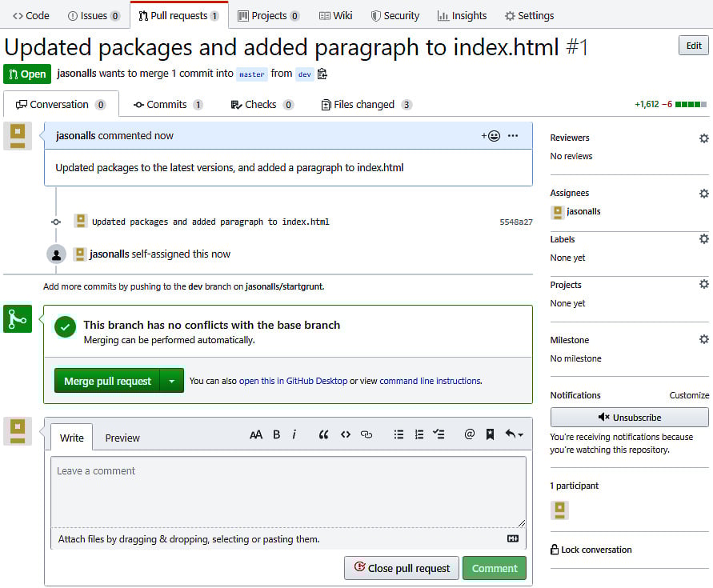Expand merge method dropdown arrow
Image resolution: width=713 pixels, height=588 pixels.
click(x=172, y=381)
